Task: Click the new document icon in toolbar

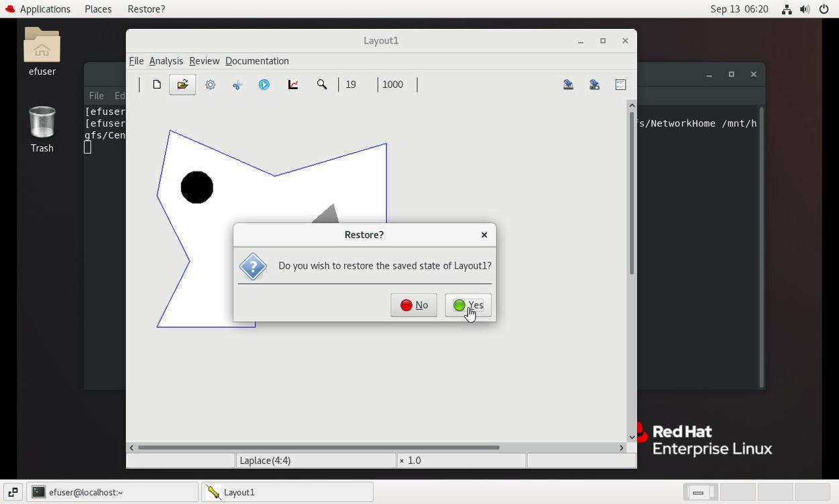Action: (157, 84)
